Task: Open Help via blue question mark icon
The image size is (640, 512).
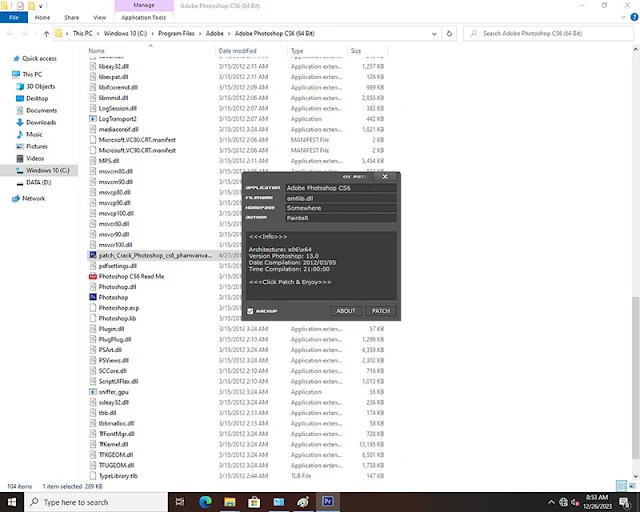Action: [634, 17]
